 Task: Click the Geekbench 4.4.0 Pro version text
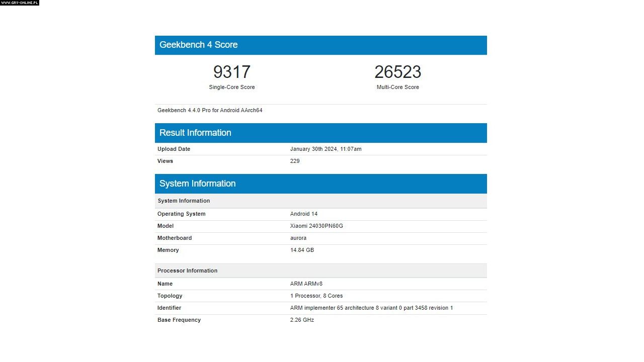(210, 110)
